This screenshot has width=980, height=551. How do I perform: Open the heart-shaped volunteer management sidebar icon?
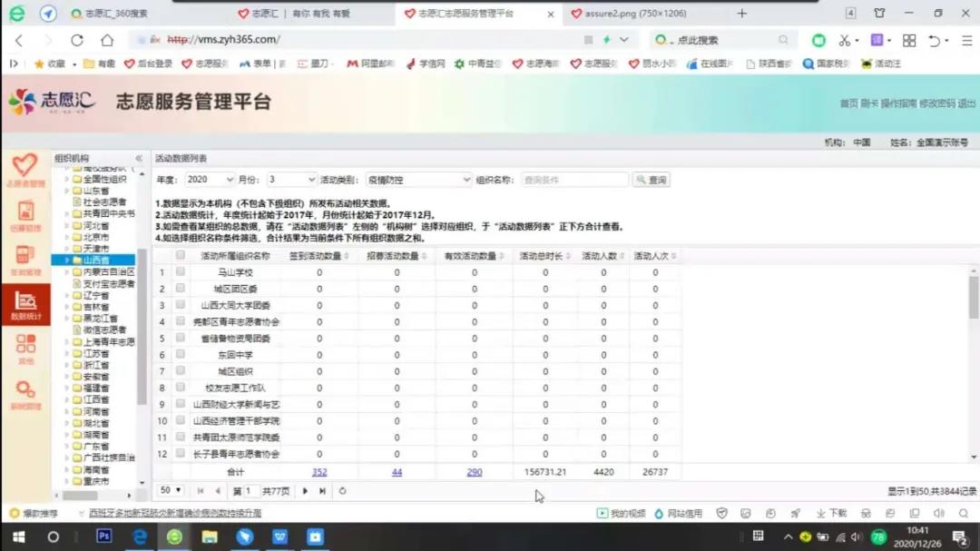pyautogui.click(x=25, y=170)
